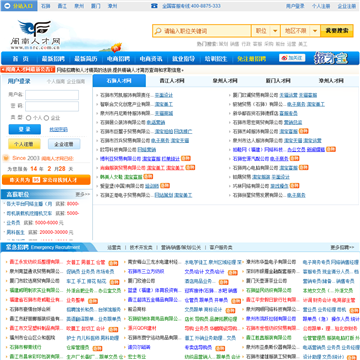Image resolution: width=360 pixels, height=360 pixels.
Task: Click 更多>> next to the 高薪职位 header
Action: tap(83, 194)
